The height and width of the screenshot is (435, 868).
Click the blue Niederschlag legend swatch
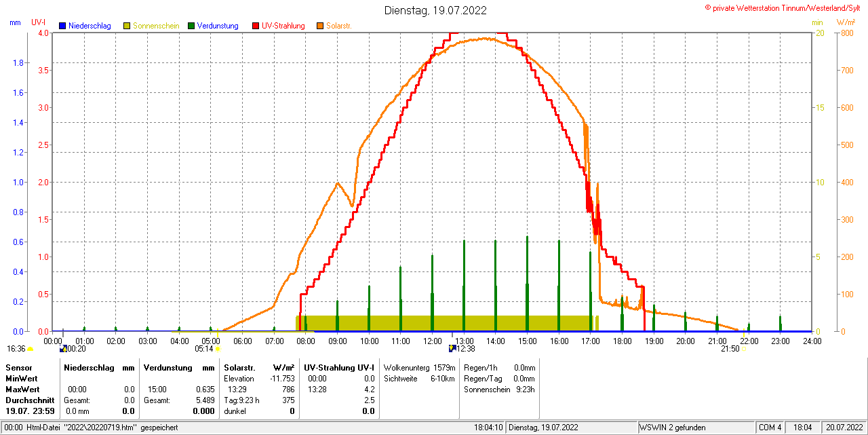[62, 26]
